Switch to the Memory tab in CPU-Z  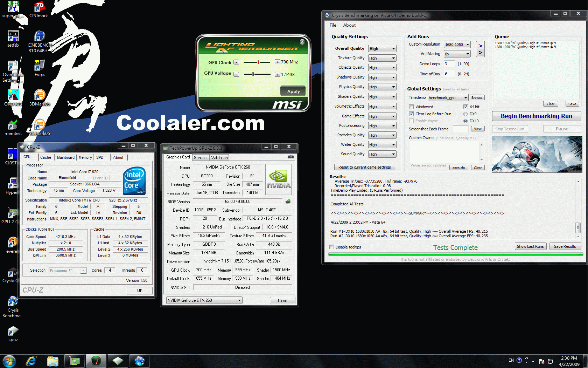pyautogui.click(x=85, y=157)
